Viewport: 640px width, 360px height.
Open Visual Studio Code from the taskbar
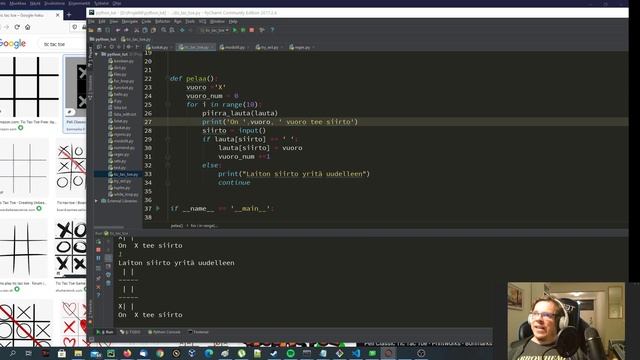[x=356, y=353]
